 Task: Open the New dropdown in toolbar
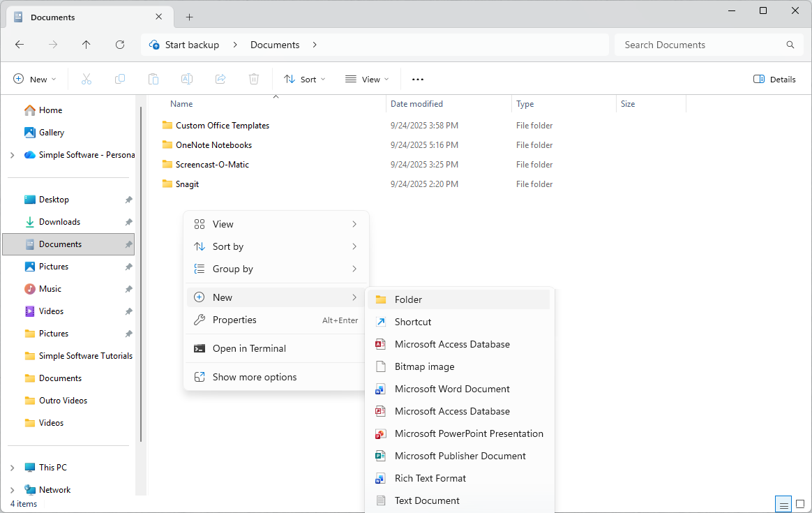[x=35, y=80]
